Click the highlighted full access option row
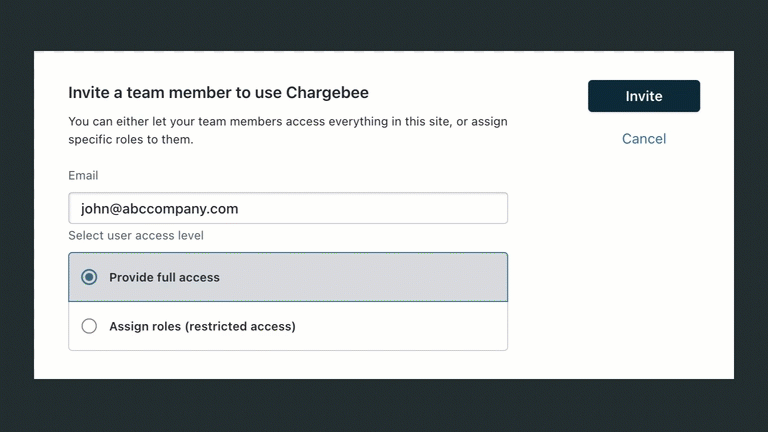 380,277
